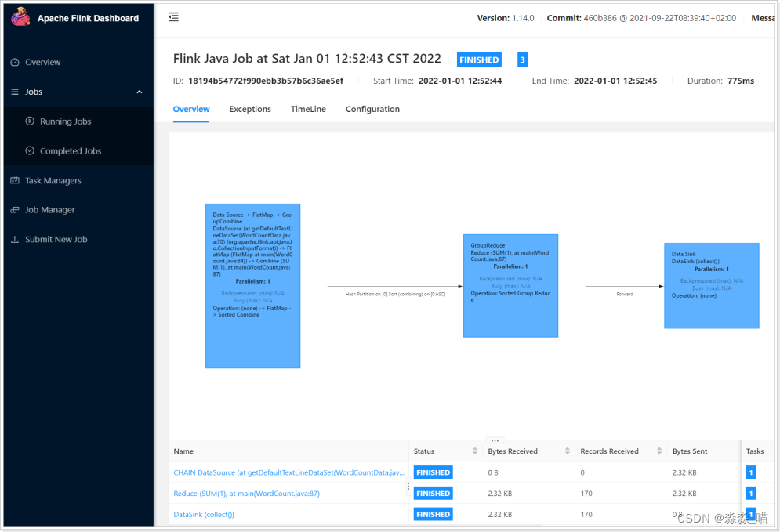Click FINISHED status in Reduce row

pyautogui.click(x=433, y=494)
